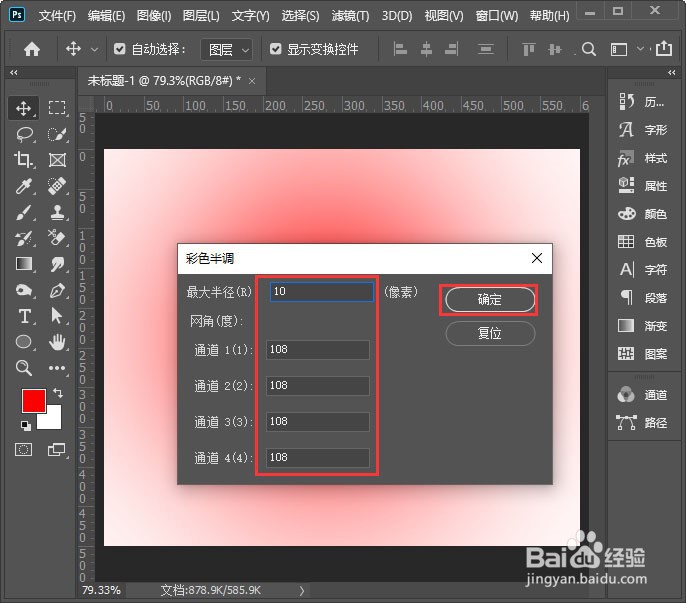Open the 窗口(W) menu
Screen dimensions: 686x603
click(497, 16)
